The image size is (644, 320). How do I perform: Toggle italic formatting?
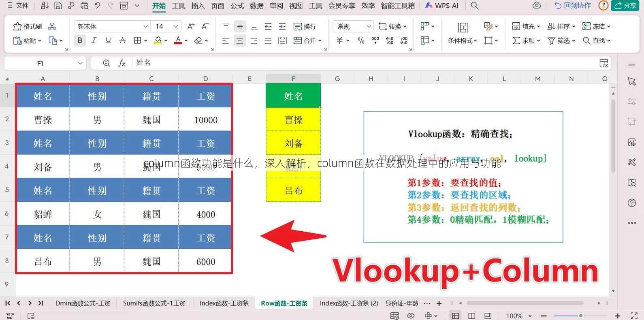pyautogui.click(x=94, y=41)
